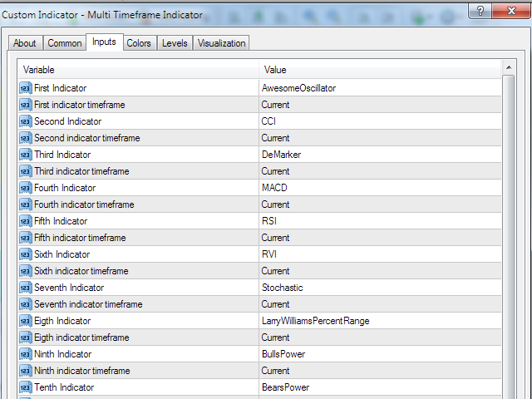Click the icon beside Third Indicator variable

tap(25, 155)
